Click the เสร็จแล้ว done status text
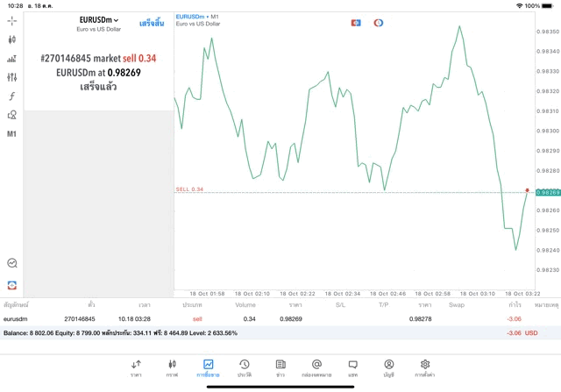The image size is (561, 392). [x=98, y=87]
